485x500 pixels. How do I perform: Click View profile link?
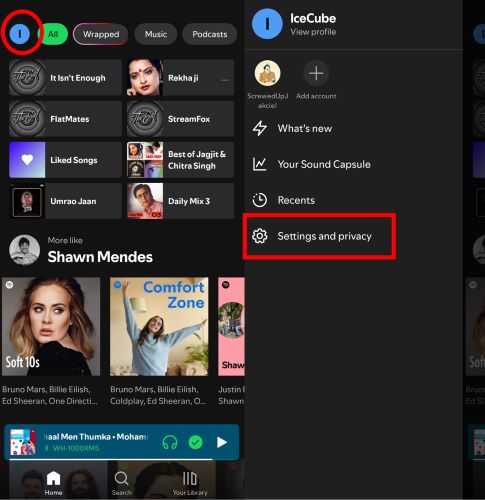pyautogui.click(x=313, y=32)
